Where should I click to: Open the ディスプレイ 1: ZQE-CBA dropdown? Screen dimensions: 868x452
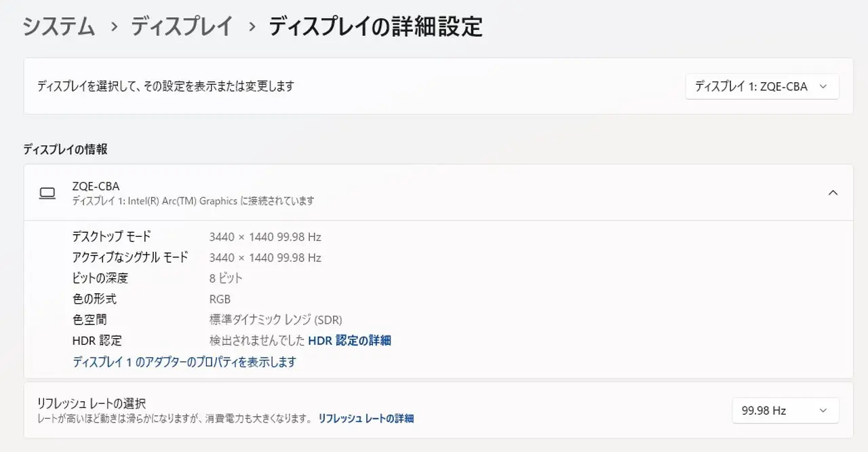762,87
